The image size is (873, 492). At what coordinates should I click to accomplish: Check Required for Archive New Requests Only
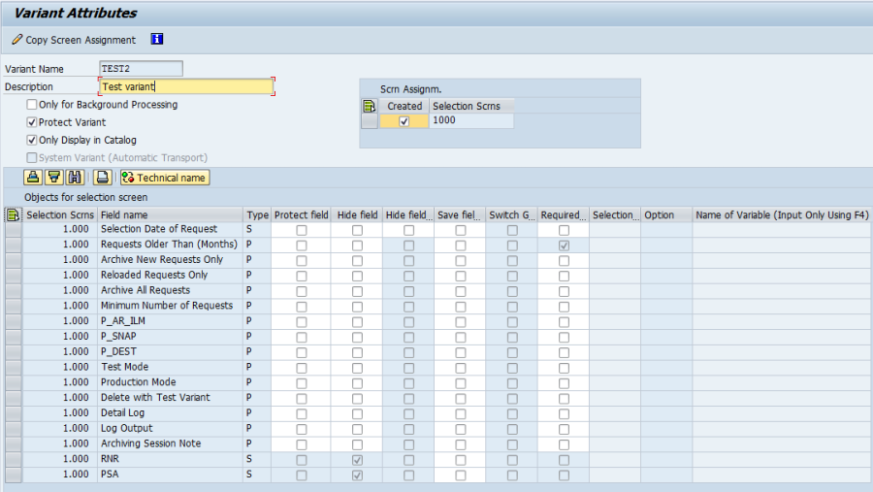click(564, 260)
